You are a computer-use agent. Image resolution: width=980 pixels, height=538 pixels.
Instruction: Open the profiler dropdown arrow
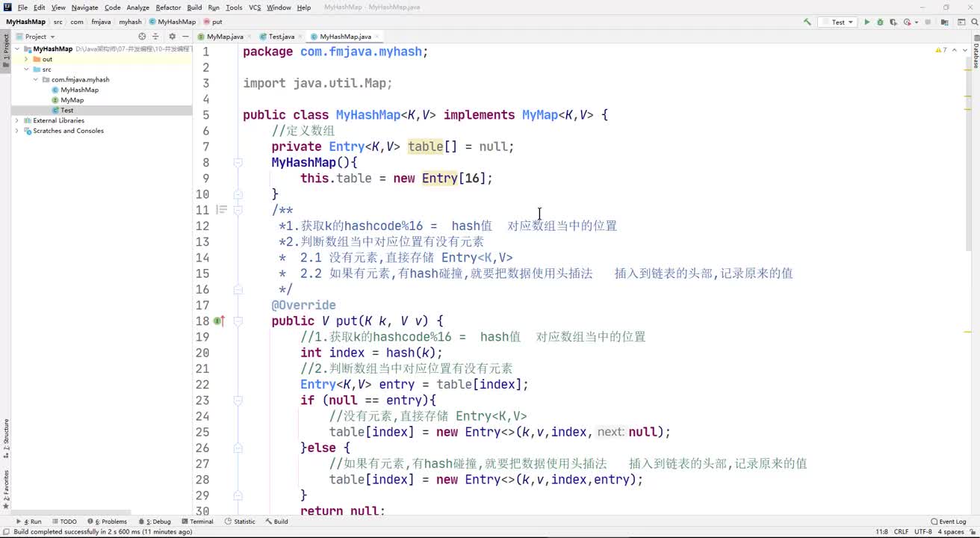click(917, 22)
